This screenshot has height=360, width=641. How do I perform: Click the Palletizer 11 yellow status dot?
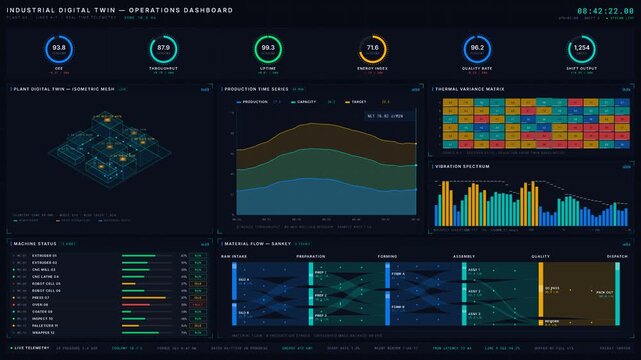pos(13,326)
